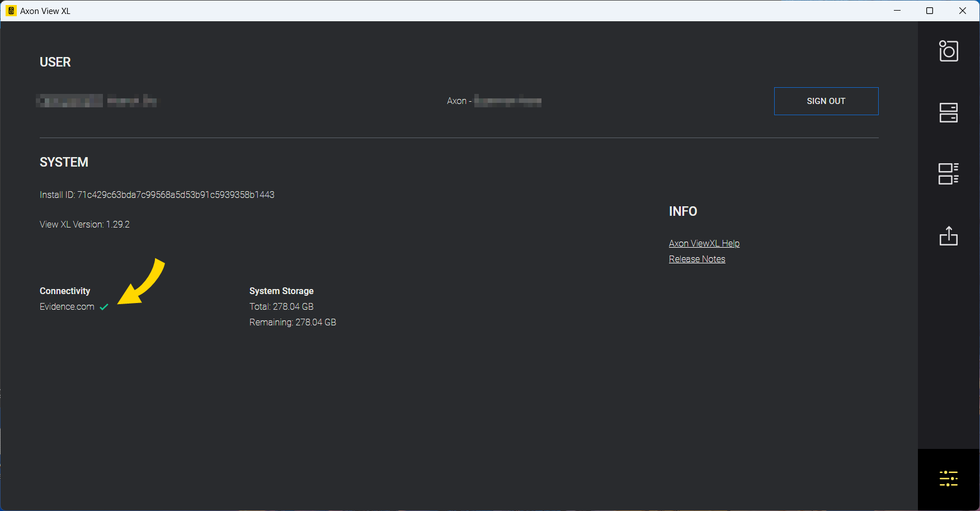
Task: Click the stacked storage drives sidebar icon
Action: pos(948,112)
